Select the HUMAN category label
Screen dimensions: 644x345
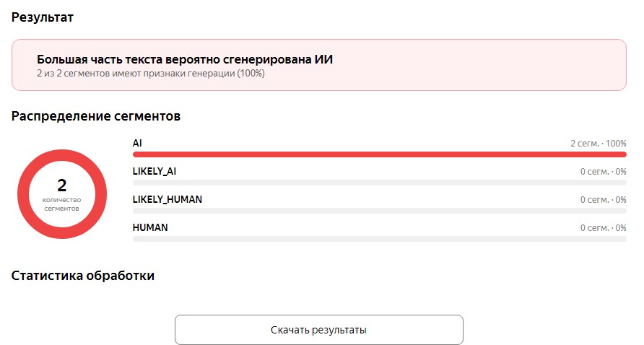150,227
